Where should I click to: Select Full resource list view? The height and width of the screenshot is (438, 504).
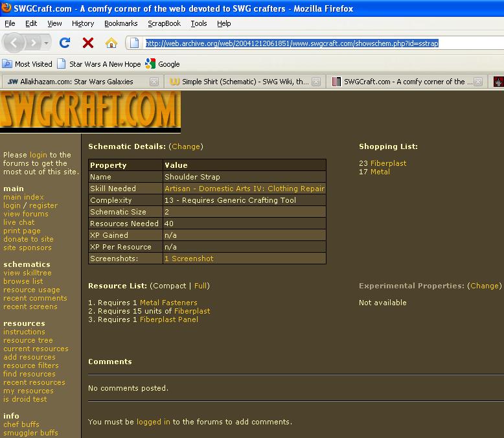[x=200, y=286]
